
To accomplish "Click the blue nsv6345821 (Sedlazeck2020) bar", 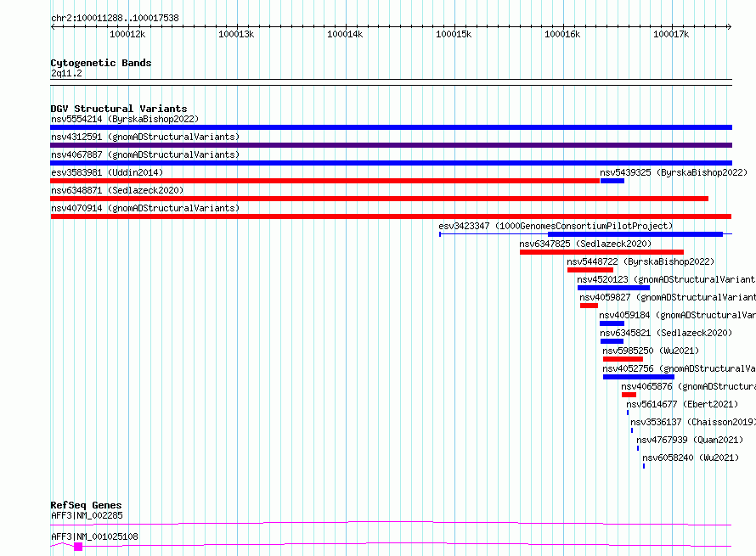I will (x=612, y=341).
